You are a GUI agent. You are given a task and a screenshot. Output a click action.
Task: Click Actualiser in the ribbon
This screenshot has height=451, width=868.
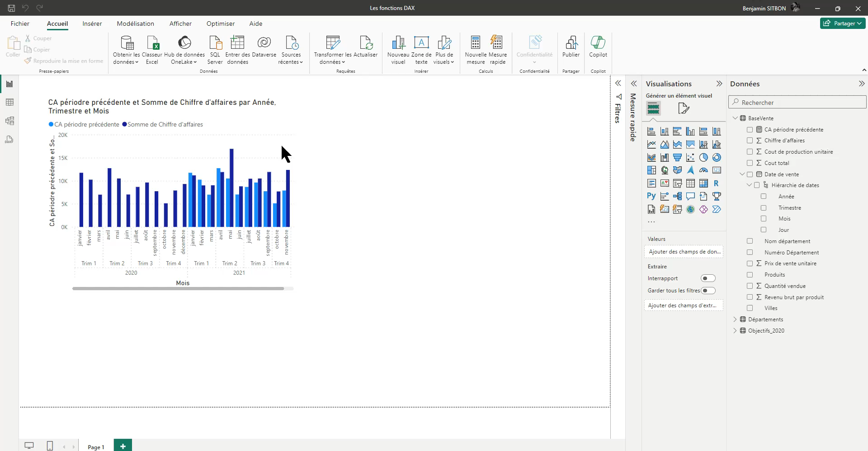pyautogui.click(x=365, y=47)
